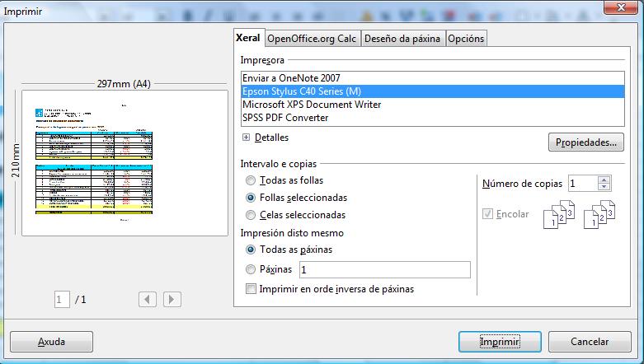This screenshot has width=644, height=364.
Task: Open the Deseño da páxina tab
Action: pyautogui.click(x=402, y=39)
